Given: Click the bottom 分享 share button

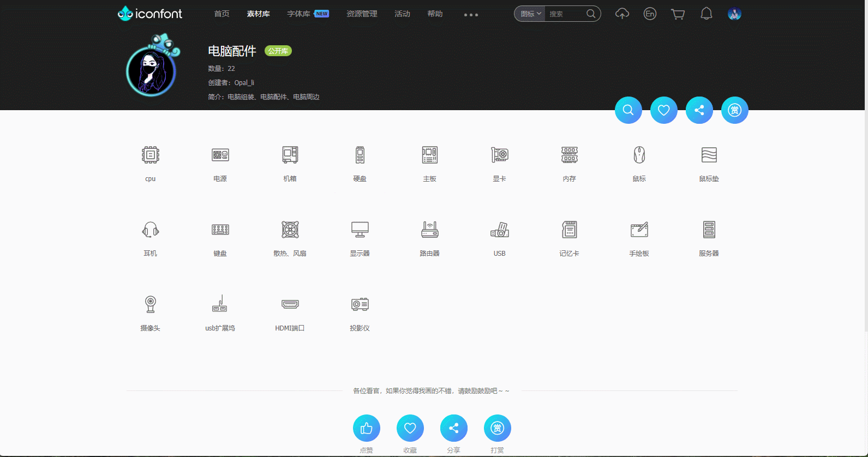Looking at the screenshot, I should 454,428.
